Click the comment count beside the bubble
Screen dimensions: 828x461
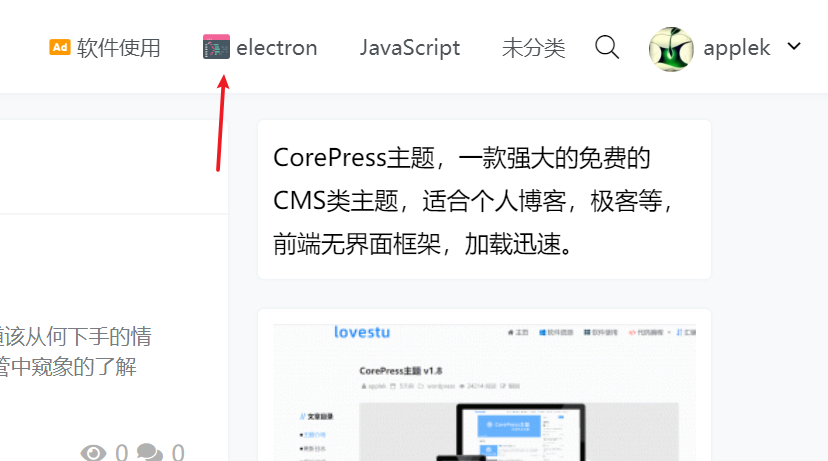[178, 453]
